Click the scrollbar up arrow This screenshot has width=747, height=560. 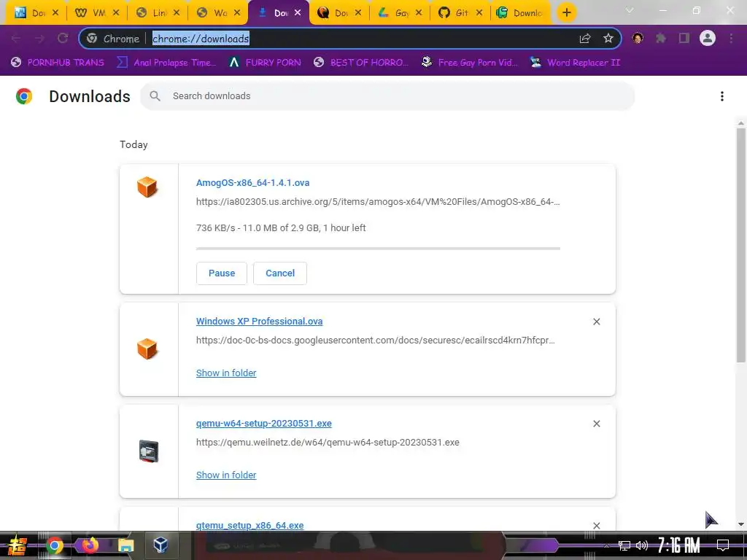(741, 123)
